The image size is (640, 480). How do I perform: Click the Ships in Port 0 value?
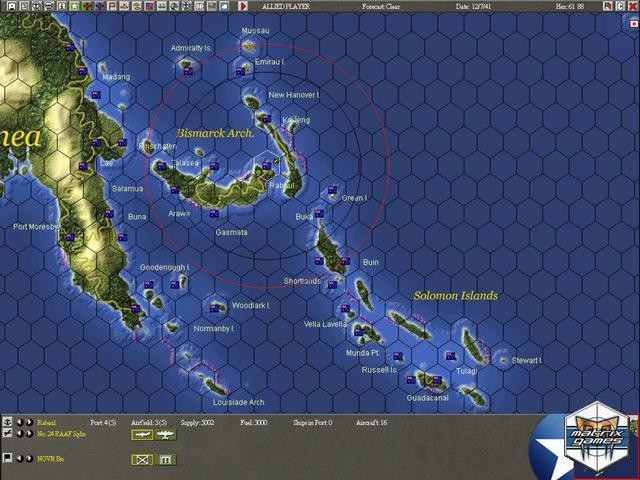click(x=313, y=422)
